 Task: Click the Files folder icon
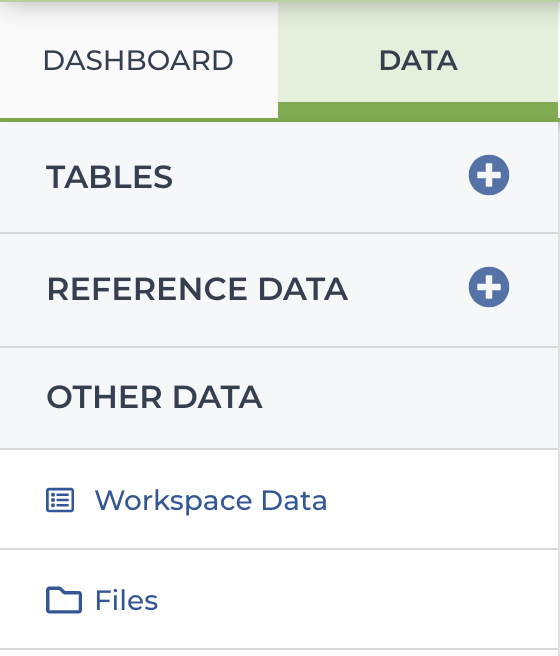(64, 600)
